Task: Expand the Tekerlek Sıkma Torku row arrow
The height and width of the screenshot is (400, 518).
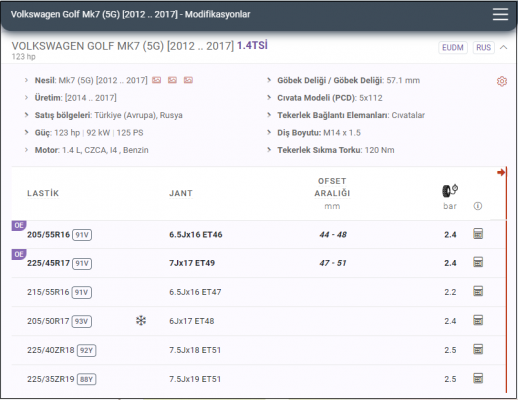Action: pyautogui.click(x=269, y=150)
